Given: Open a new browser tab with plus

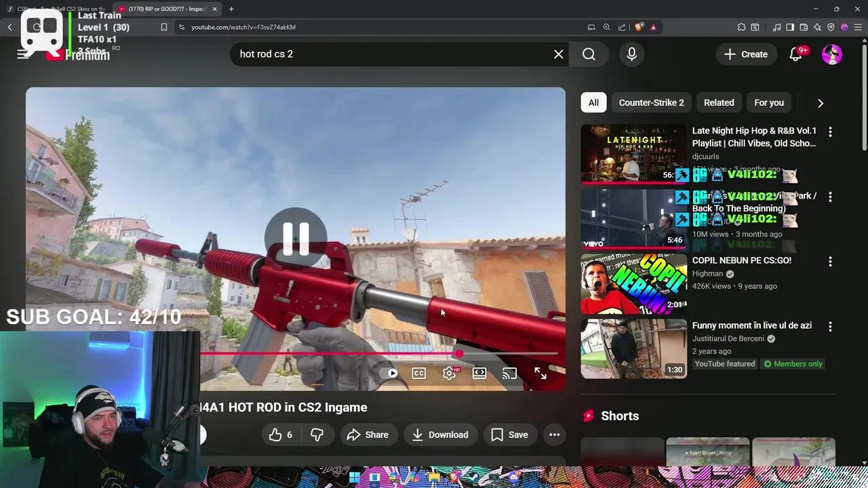Looking at the screenshot, I should pos(231,9).
